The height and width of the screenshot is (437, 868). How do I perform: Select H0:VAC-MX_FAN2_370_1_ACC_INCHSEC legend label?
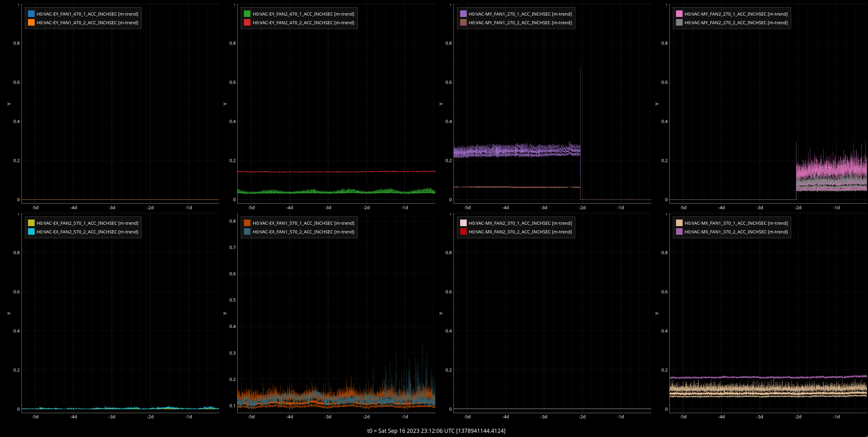520,223
